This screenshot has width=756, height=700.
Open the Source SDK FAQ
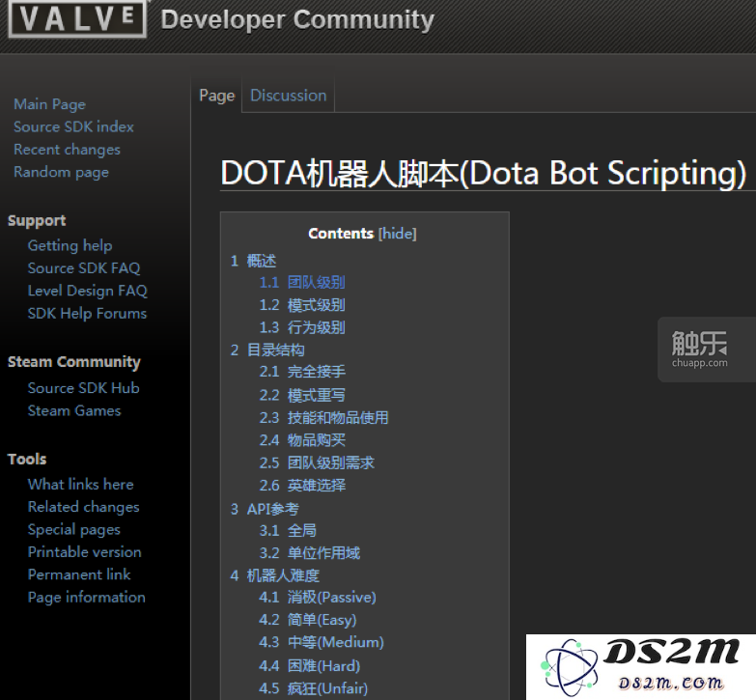84,268
